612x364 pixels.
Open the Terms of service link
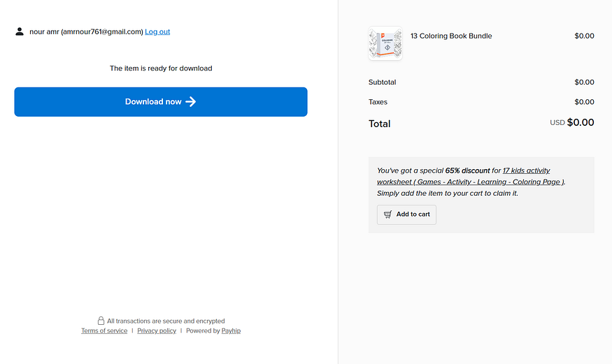click(x=104, y=330)
